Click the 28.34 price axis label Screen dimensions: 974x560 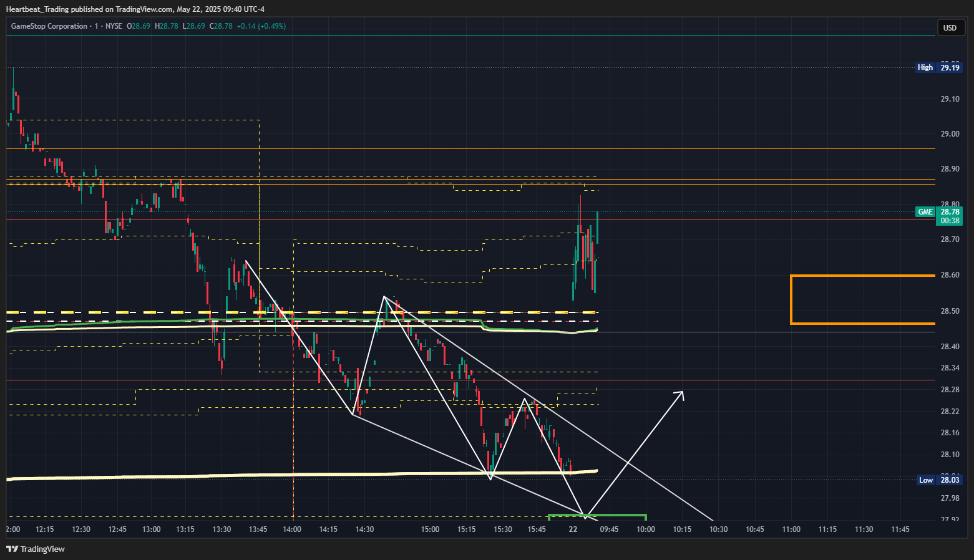(x=950, y=368)
